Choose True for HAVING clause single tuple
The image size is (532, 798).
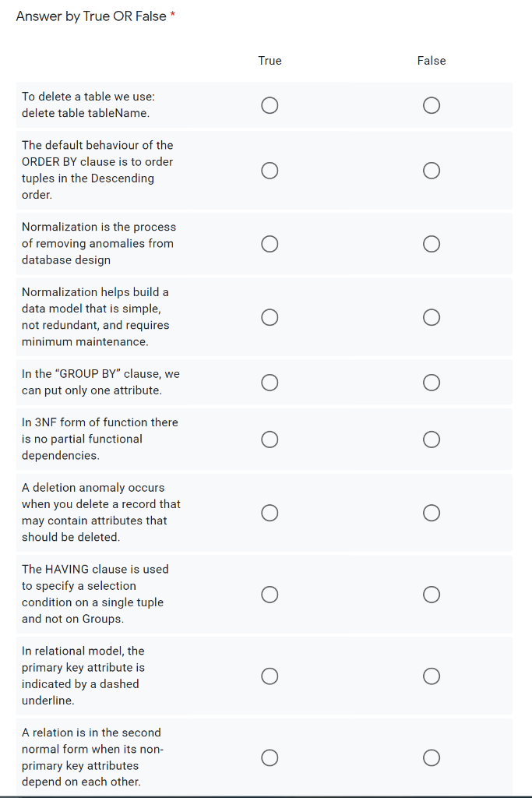point(270,595)
